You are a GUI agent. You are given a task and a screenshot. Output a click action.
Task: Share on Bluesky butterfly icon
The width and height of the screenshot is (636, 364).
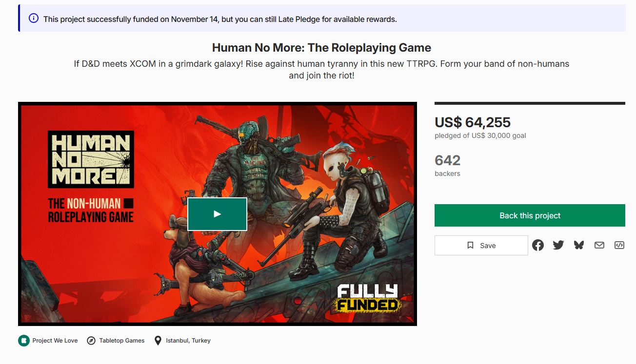579,245
